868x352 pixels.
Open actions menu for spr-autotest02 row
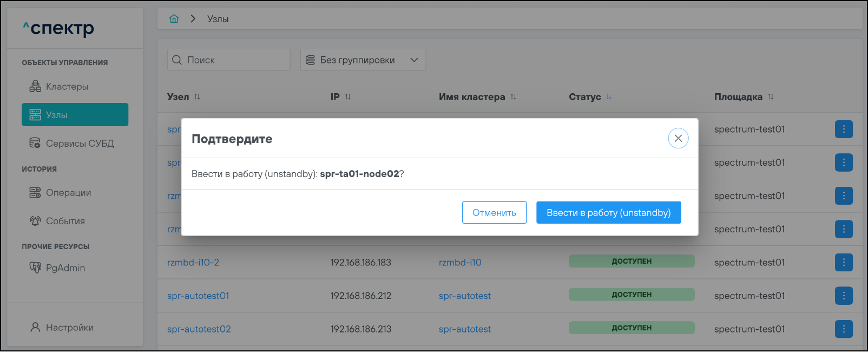(844, 329)
